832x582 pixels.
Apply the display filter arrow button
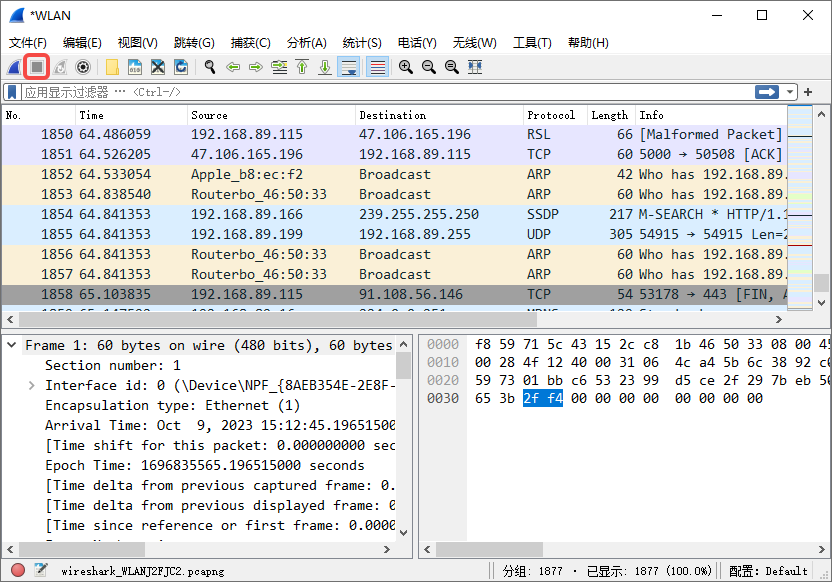(767, 92)
